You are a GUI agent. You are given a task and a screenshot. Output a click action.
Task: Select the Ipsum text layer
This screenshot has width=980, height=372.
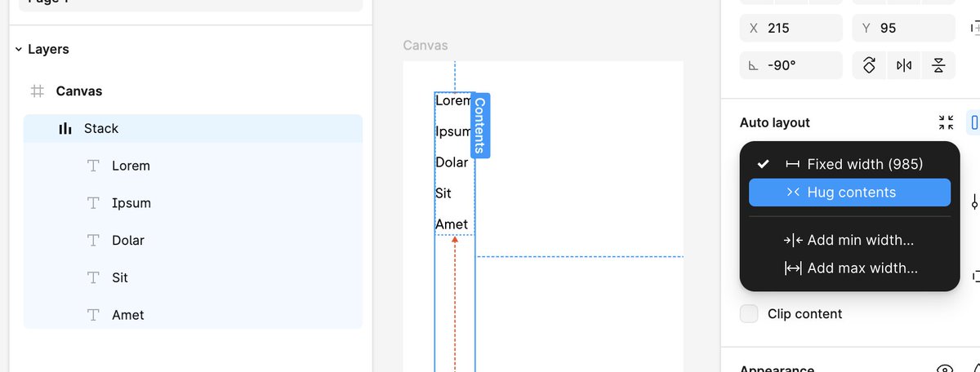tap(193, 203)
